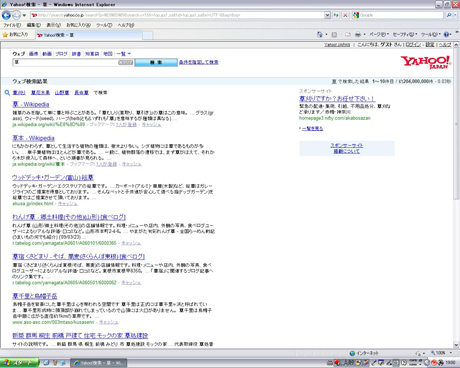Expand the ツール dropdown in the command bar
The width and height of the screenshot is (460, 368).
[x=431, y=34]
